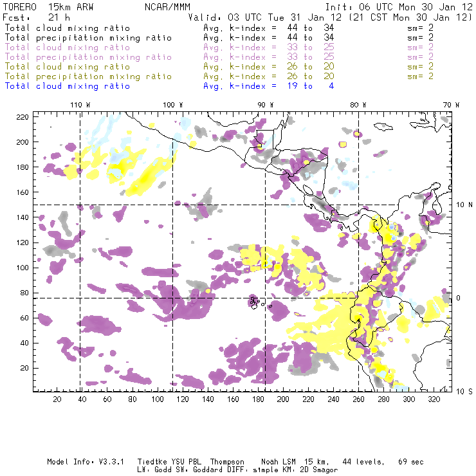Screen dimensions: 476x476
Task: Click the "Fcst: 21 h" forecast hour text
Action: [37, 17]
